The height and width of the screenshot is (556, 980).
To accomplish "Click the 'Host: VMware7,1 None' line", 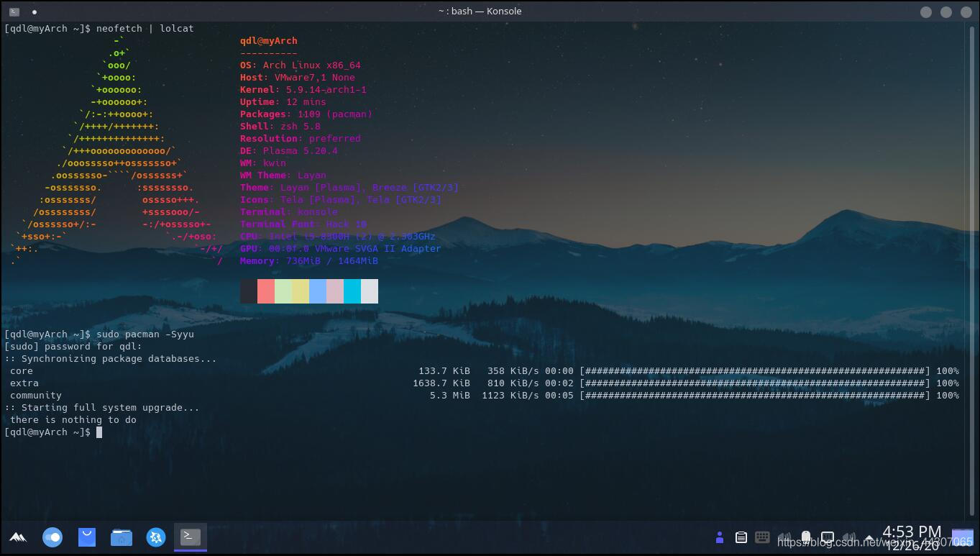I will [x=298, y=77].
